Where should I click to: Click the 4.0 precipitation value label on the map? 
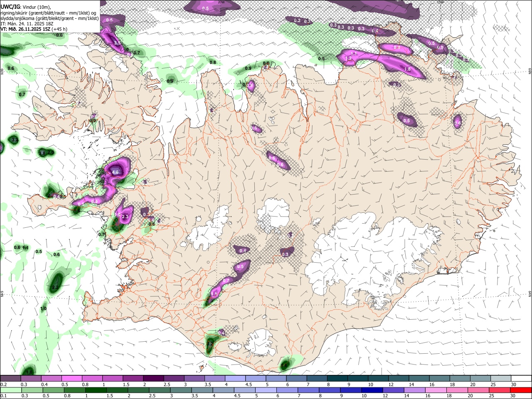point(115,172)
